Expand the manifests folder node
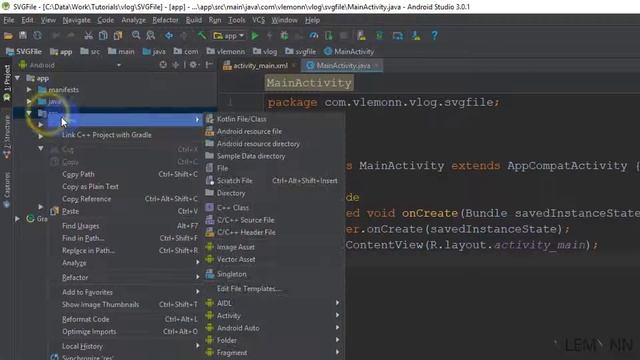The width and height of the screenshot is (640, 360). click(29, 89)
